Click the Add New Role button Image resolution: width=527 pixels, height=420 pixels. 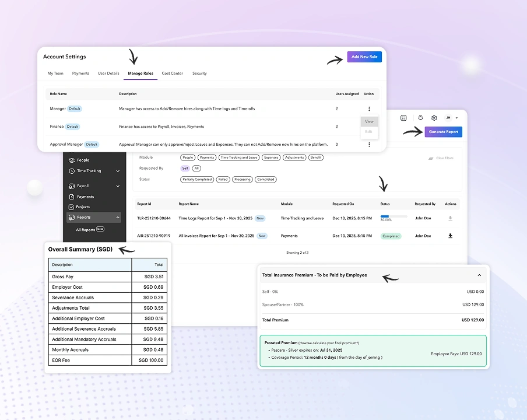(x=365, y=57)
